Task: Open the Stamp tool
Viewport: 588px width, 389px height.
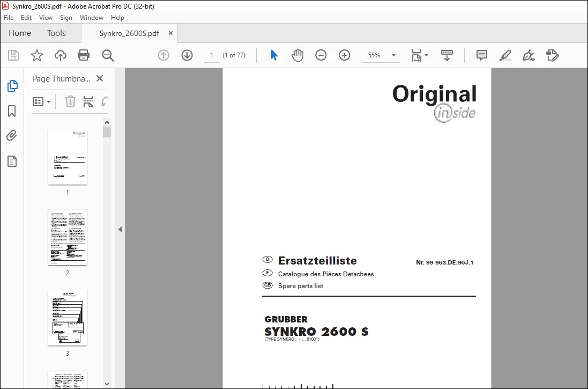Action: [x=553, y=55]
